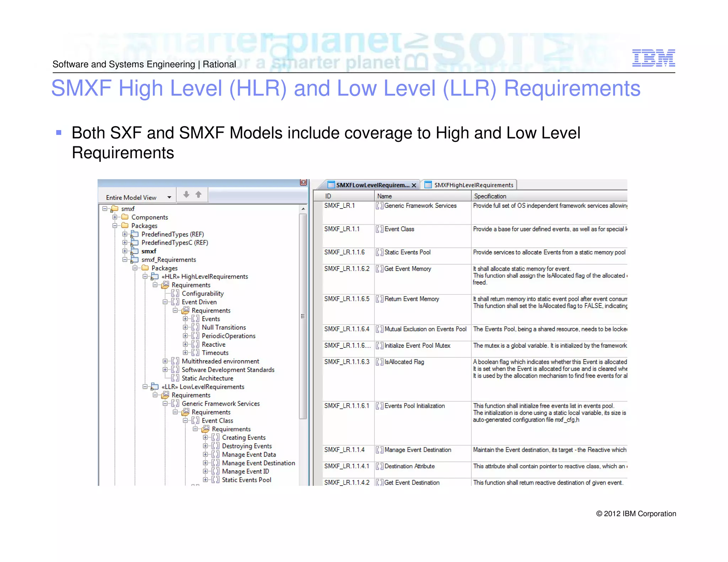
Task: Click the Generic Framework Services tree icon
Action: point(175,404)
